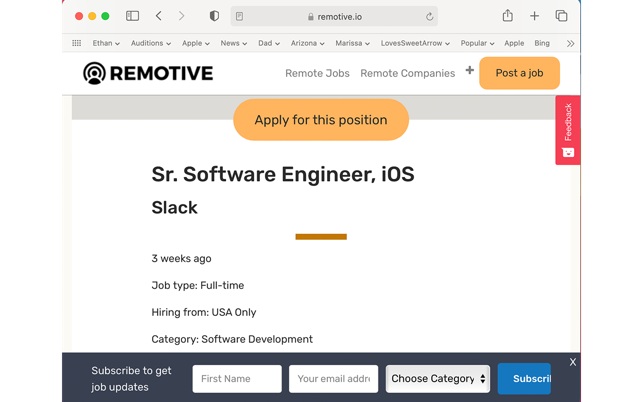
Task: Click the Post a job button
Action: coord(520,73)
